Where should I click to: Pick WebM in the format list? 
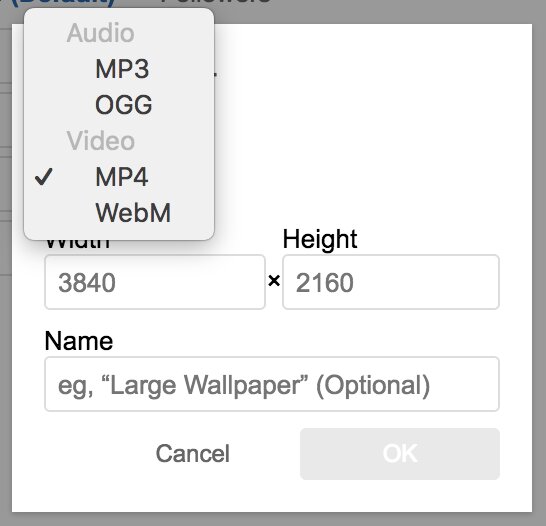tap(119, 213)
